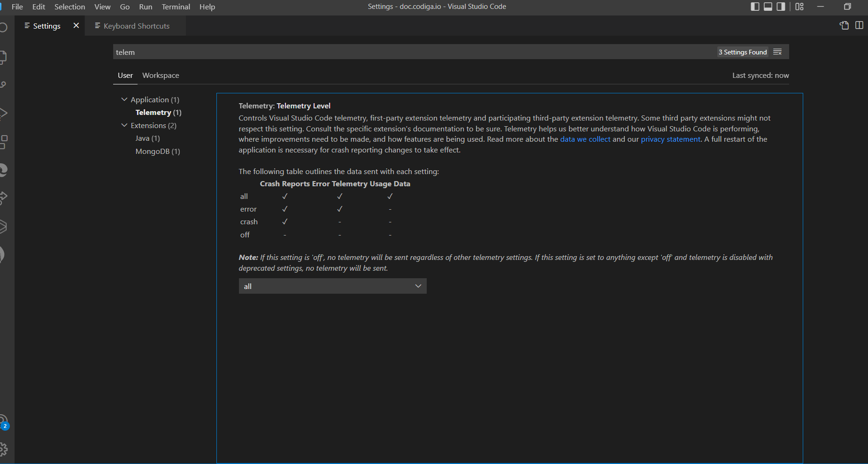The image size is (868, 464).
Task: Clear the settings search input
Action: [777, 52]
